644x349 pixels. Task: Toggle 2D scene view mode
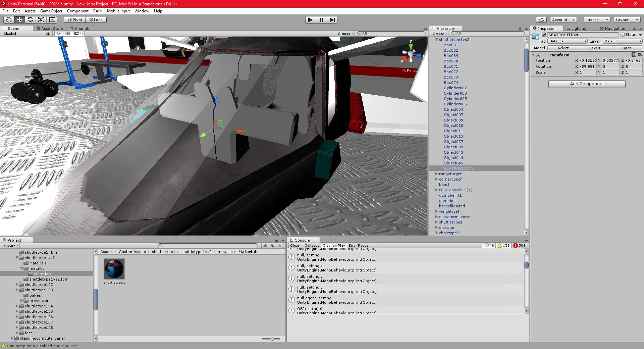[48, 34]
